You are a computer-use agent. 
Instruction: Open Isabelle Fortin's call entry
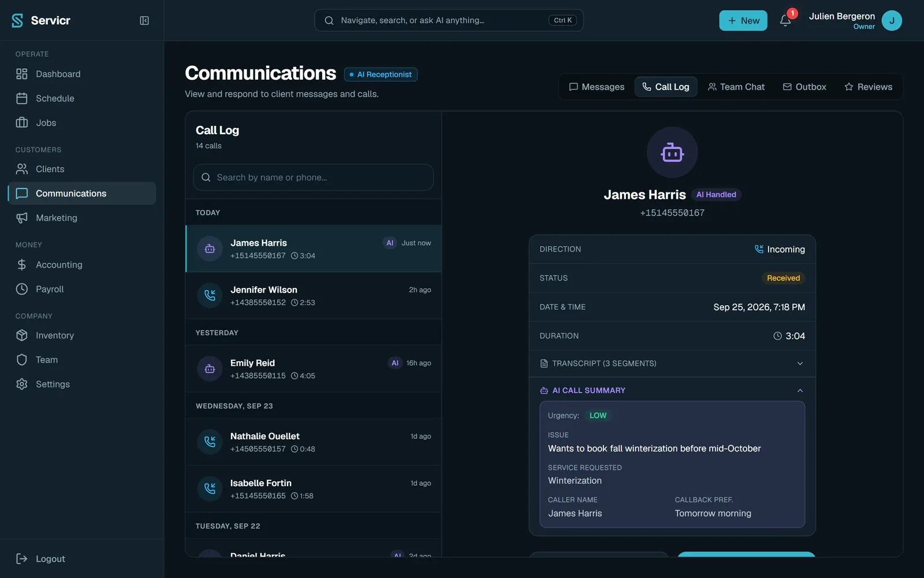pyautogui.click(x=314, y=488)
